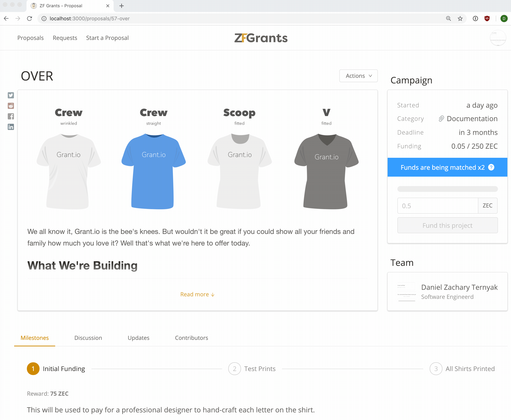Share proposal on Twitter

coord(11,95)
